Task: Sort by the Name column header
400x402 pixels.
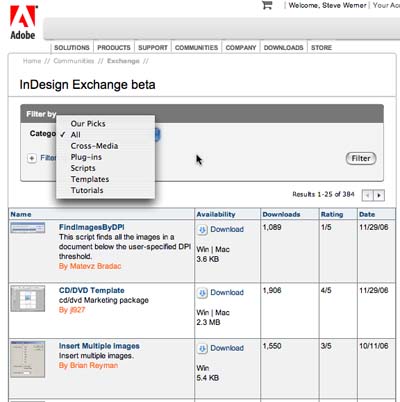Action: pyautogui.click(x=21, y=214)
